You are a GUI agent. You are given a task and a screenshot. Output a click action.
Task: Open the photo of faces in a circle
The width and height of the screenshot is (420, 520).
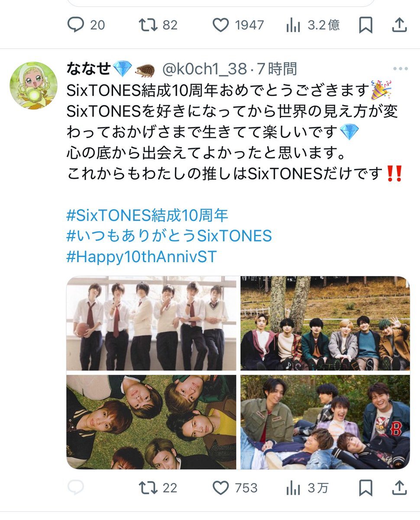point(151,422)
